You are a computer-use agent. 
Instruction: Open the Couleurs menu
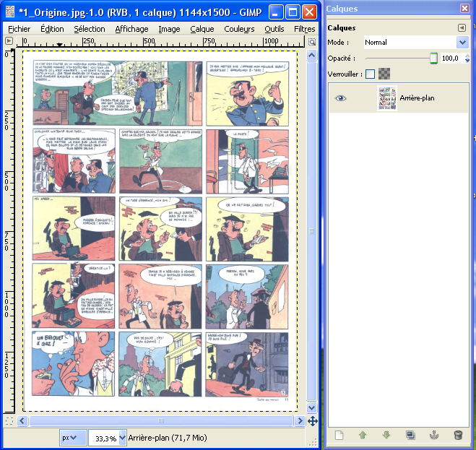(x=239, y=29)
